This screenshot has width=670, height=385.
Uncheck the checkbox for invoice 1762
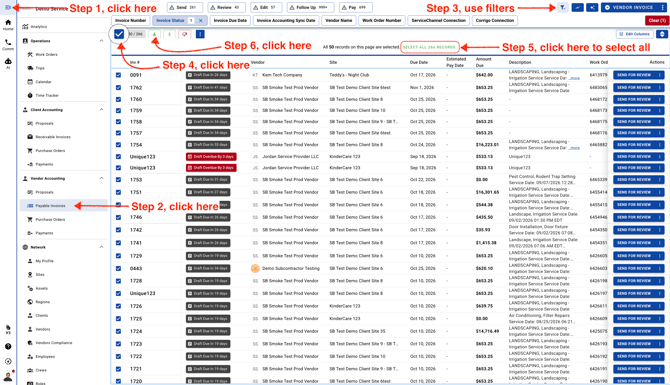coord(118,88)
